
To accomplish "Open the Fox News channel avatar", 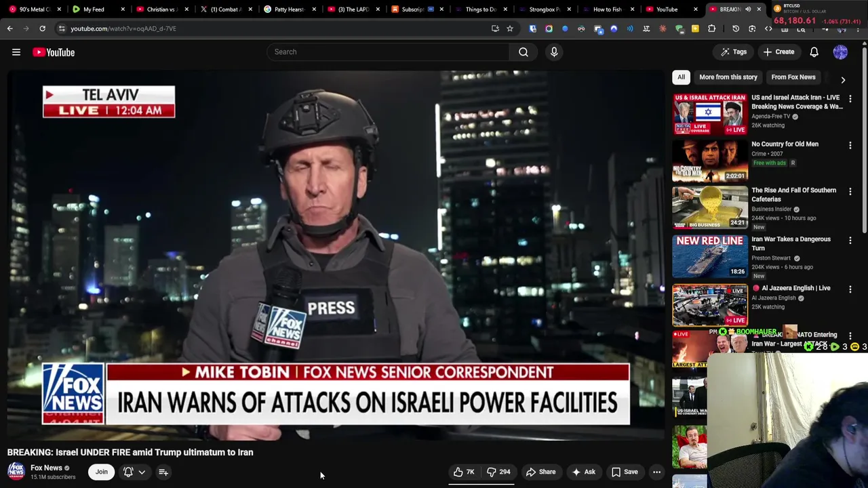I will click(x=16, y=472).
